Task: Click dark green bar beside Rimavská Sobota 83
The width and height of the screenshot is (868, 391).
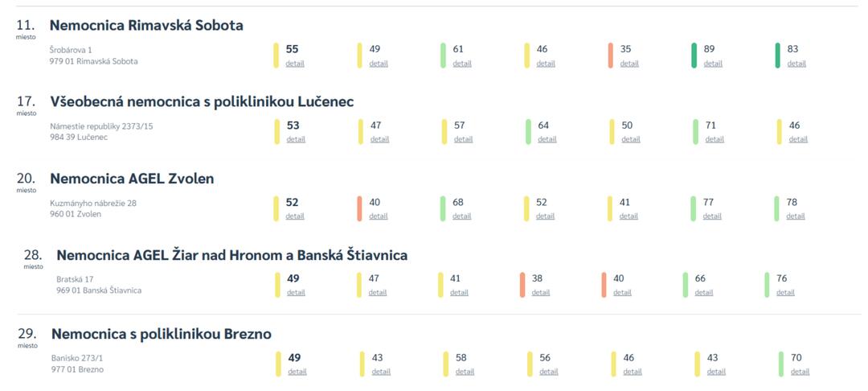Action: coord(778,56)
